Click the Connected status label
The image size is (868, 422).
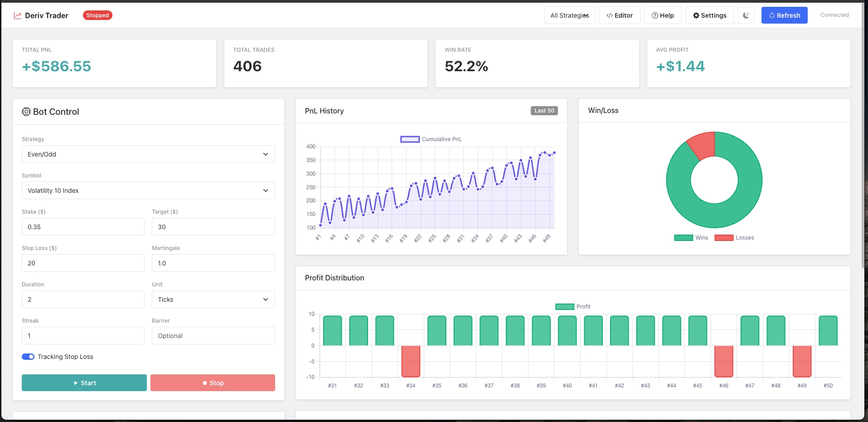click(834, 15)
